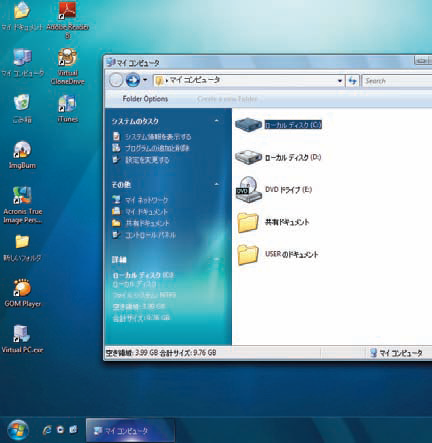This screenshot has width=432, height=443.
Task: Open マイ ドキュメント link in the sidebar
Action: pyautogui.click(x=146, y=212)
